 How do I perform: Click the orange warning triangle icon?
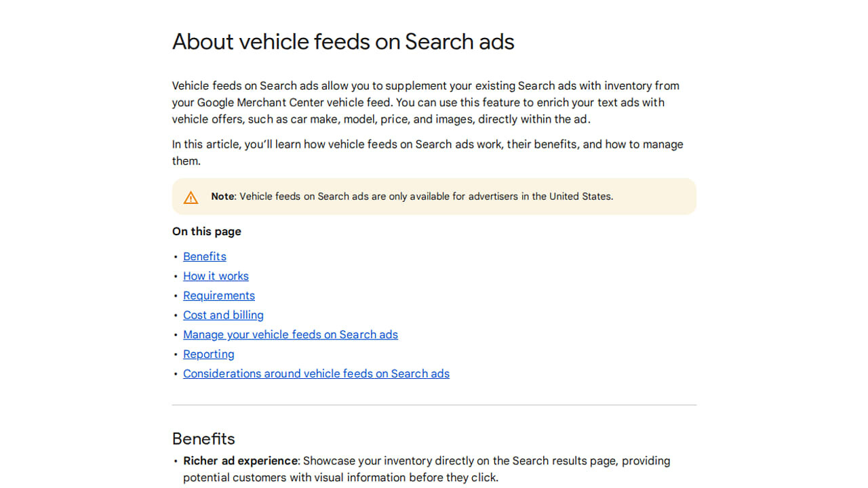click(x=191, y=197)
